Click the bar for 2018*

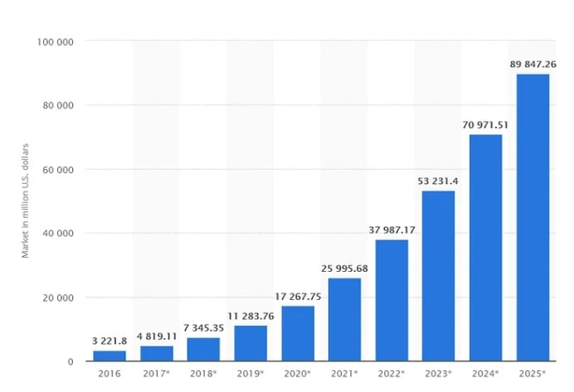click(x=203, y=349)
